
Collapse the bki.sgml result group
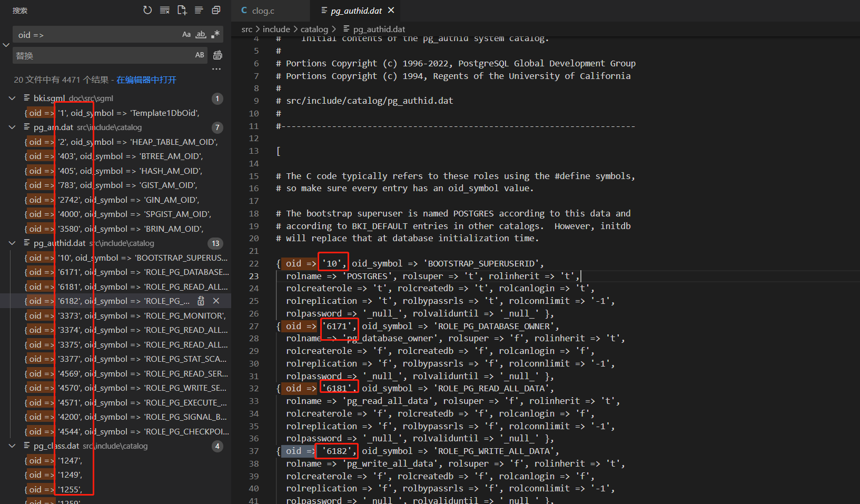point(12,98)
